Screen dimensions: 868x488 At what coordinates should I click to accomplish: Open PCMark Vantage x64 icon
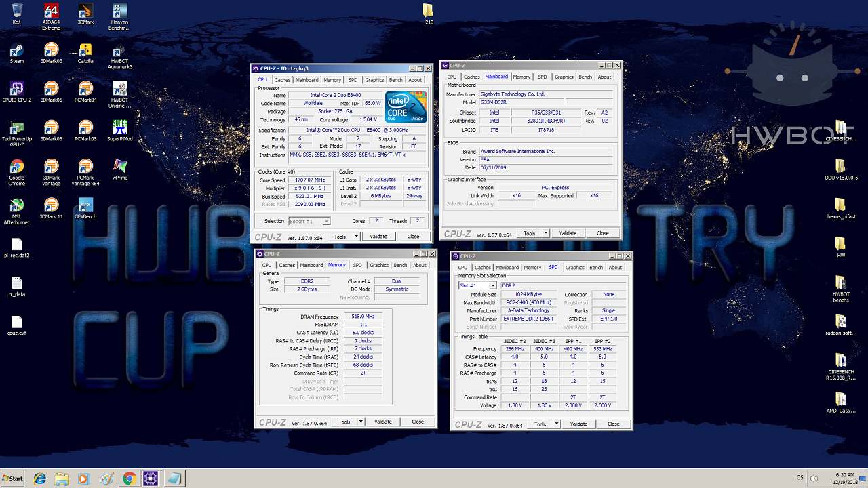(85, 173)
